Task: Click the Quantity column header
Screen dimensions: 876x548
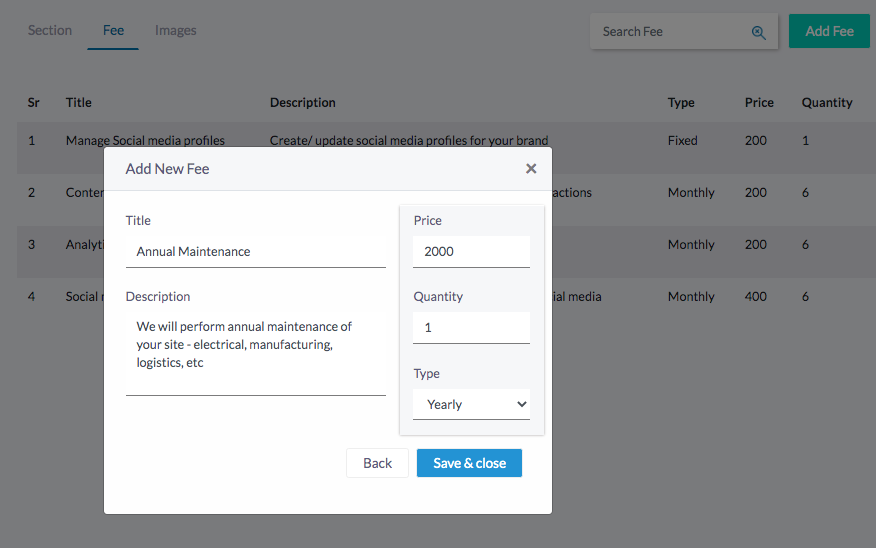Action: (827, 103)
